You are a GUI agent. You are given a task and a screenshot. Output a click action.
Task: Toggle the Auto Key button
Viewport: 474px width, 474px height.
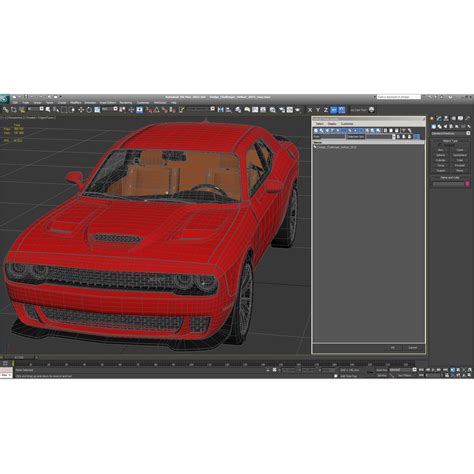pyautogui.click(x=382, y=370)
